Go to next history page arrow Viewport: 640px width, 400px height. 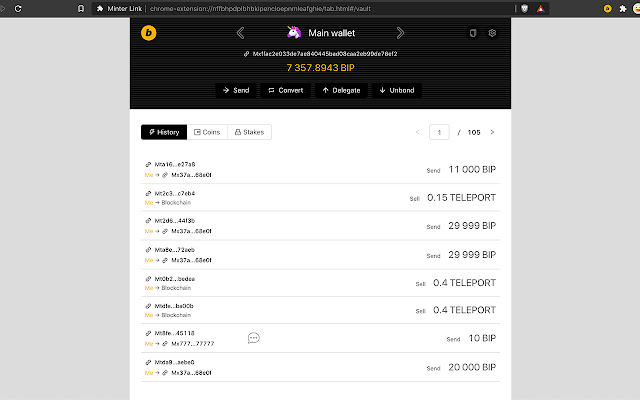[x=492, y=132]
